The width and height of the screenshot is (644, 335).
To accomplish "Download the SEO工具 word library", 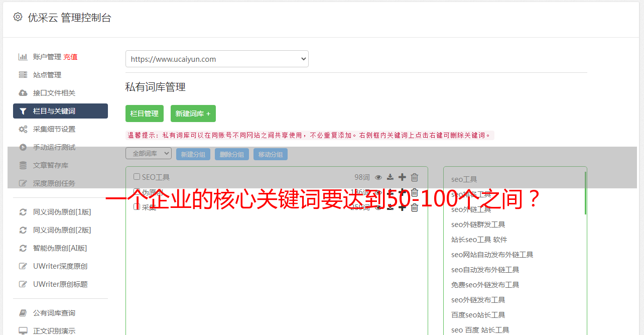I will (390, 177).
